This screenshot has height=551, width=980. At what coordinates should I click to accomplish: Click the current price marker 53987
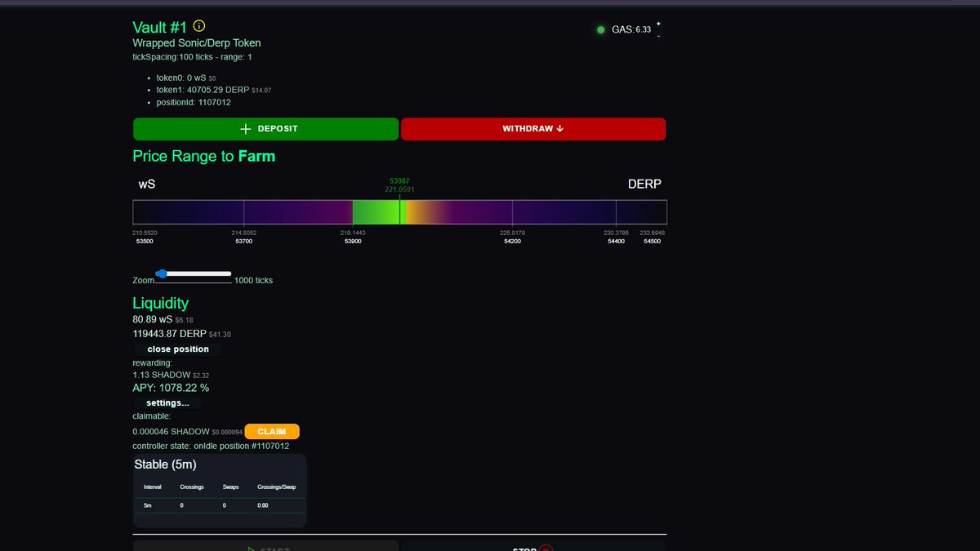(399, 180)
